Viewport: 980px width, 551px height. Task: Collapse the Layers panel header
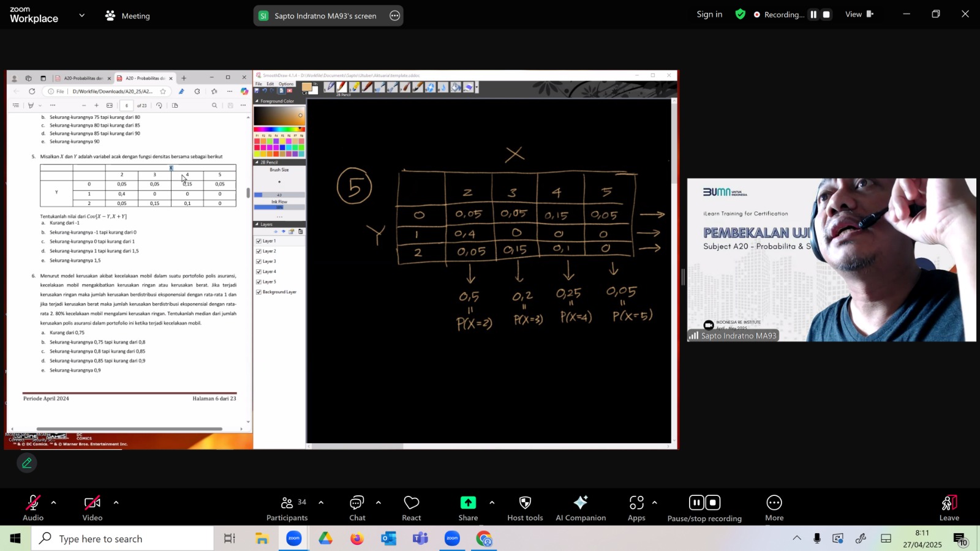257,224
